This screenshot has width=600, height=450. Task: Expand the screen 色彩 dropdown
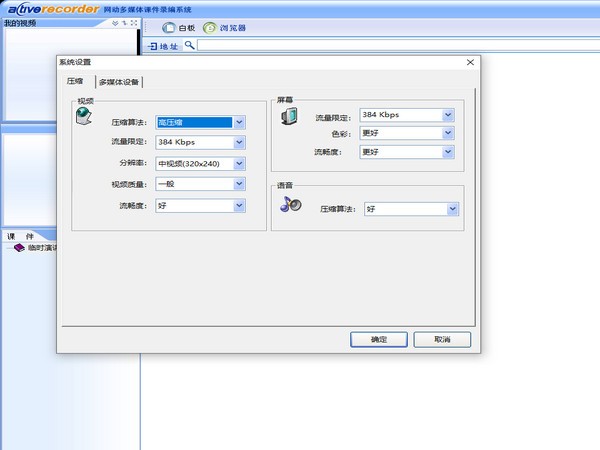[448, 133]
